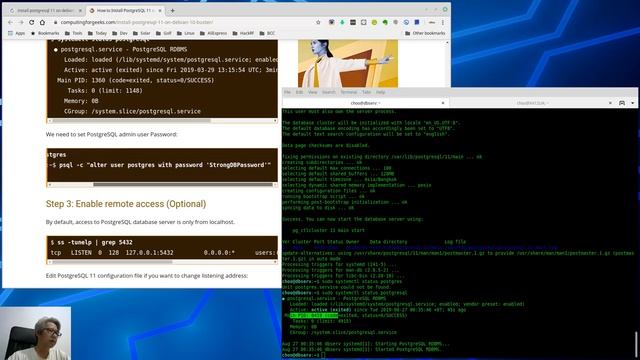Click the blue circular extension icon

point(406,22)
